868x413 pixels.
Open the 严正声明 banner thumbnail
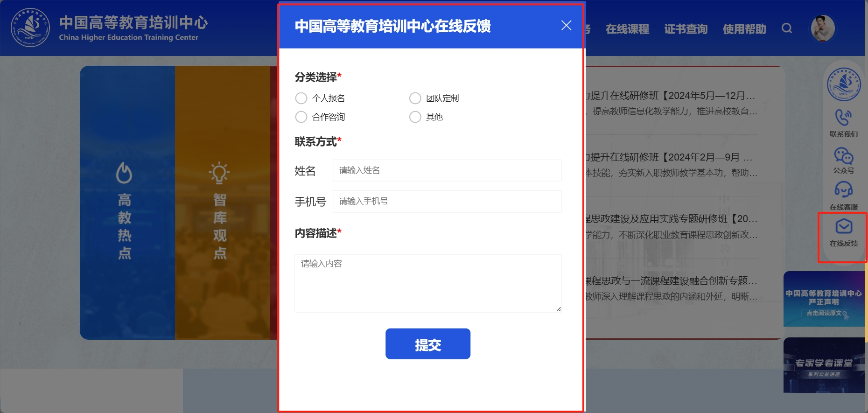coord(824,299)
